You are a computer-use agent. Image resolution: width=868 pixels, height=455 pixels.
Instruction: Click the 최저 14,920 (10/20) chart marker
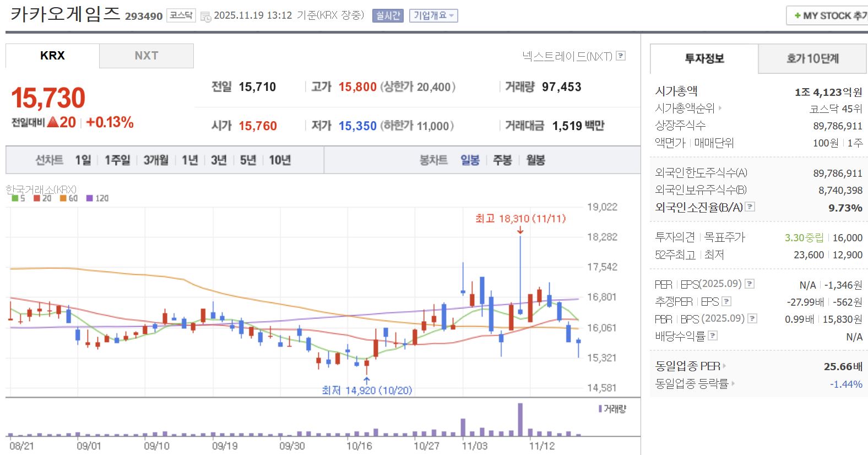click(x=367, y=390)
